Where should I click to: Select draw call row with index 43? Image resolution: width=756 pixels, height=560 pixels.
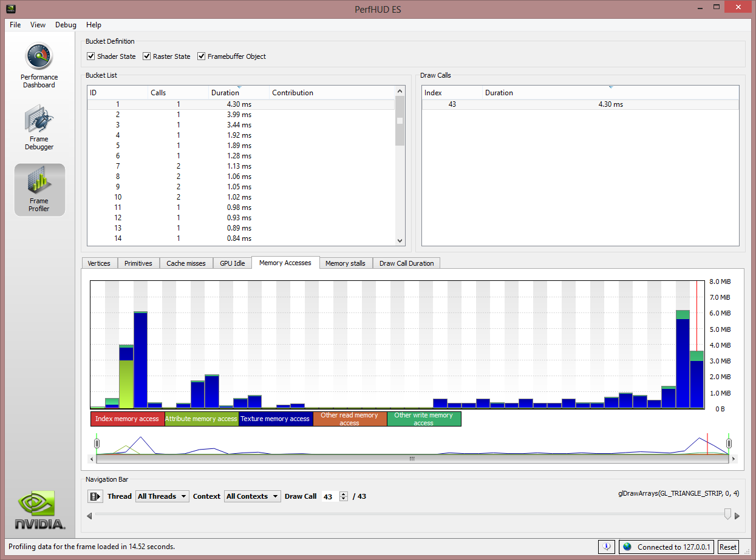click(581, 104)
